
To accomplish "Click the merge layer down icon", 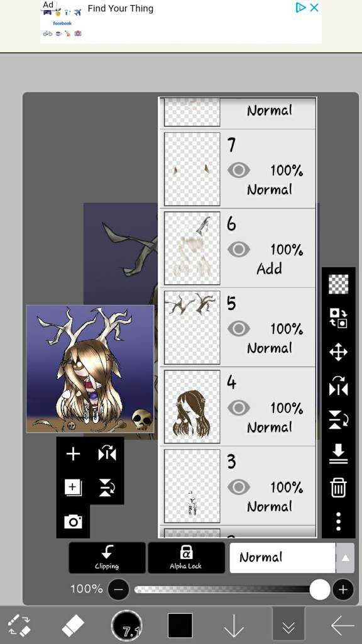I will (x=338, y=454).
